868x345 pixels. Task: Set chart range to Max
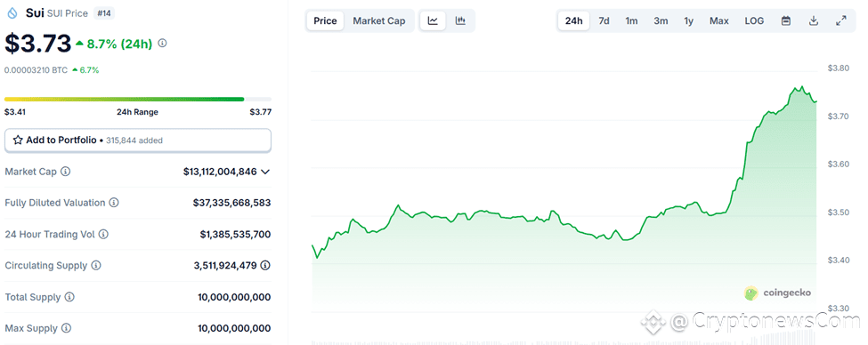click(x=719, y=21)
